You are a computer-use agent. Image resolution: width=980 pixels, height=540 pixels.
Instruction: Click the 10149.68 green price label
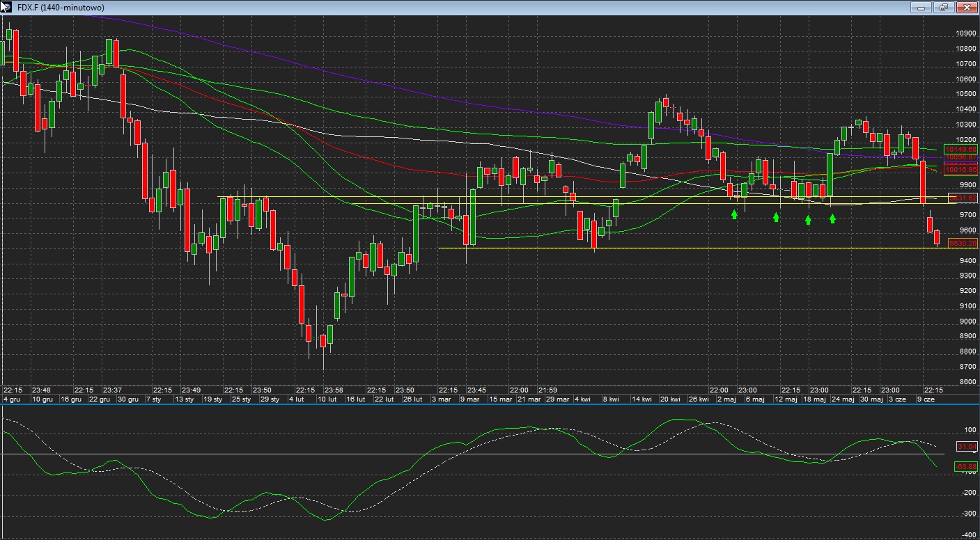click(960, 149)
